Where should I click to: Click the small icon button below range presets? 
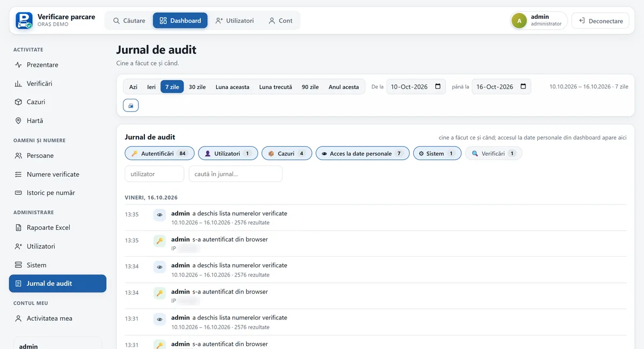click(x=131, y=105)
